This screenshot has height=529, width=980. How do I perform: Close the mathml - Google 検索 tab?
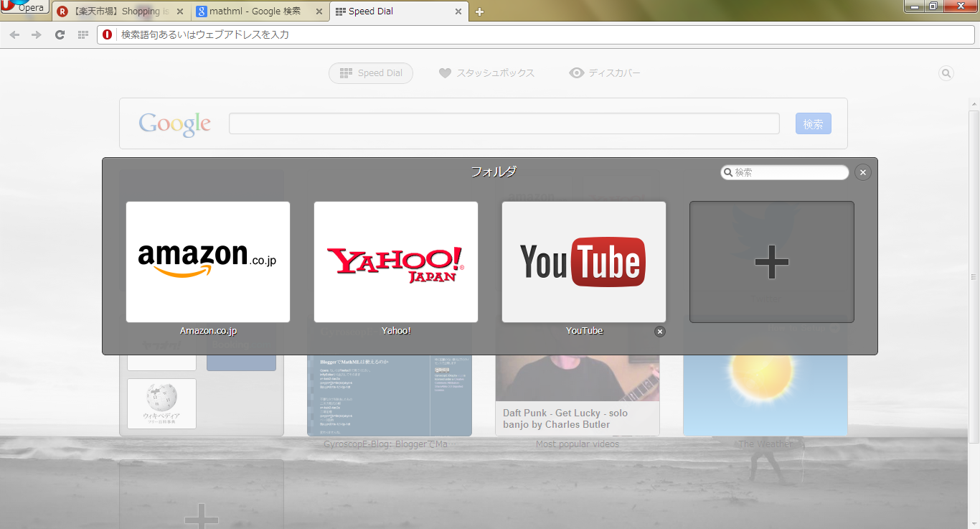[319, 11]
